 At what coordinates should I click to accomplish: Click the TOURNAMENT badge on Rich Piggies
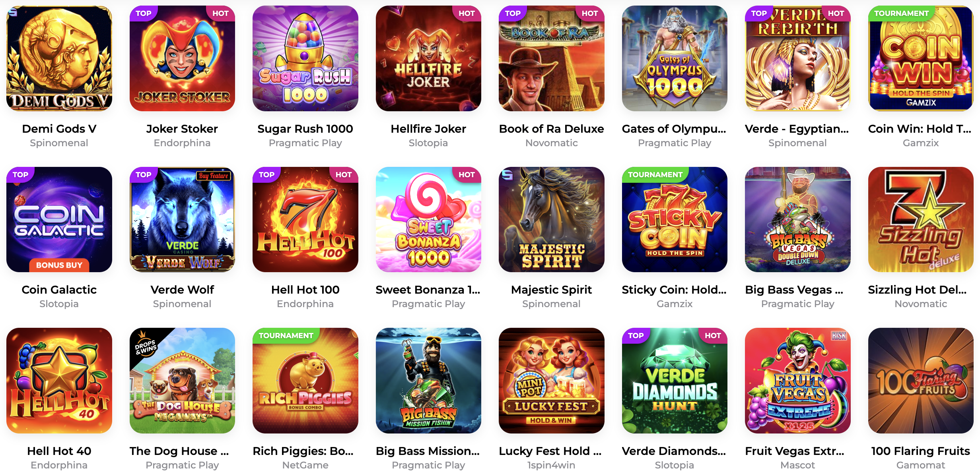click(286, 335)
